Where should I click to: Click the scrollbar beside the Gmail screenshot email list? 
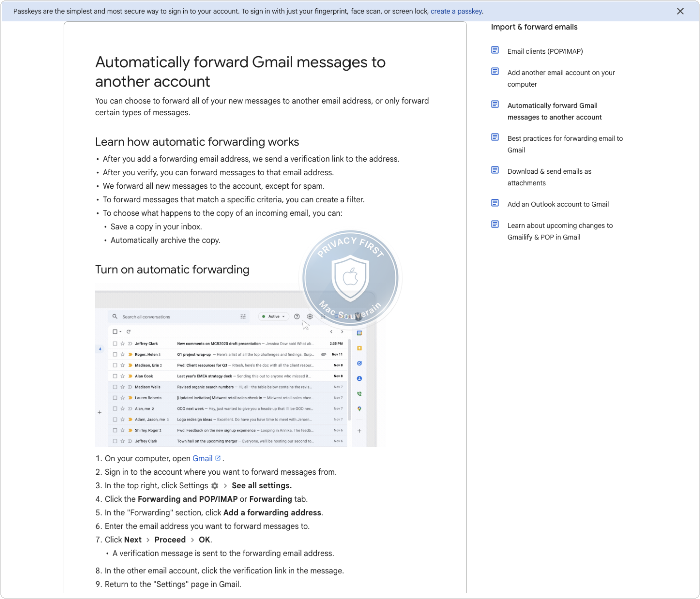click(349, 380)
